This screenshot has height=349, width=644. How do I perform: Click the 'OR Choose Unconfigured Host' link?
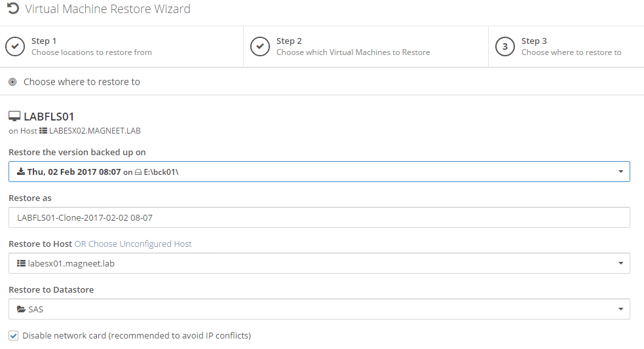pyautogui.click(x=133, y=244)
